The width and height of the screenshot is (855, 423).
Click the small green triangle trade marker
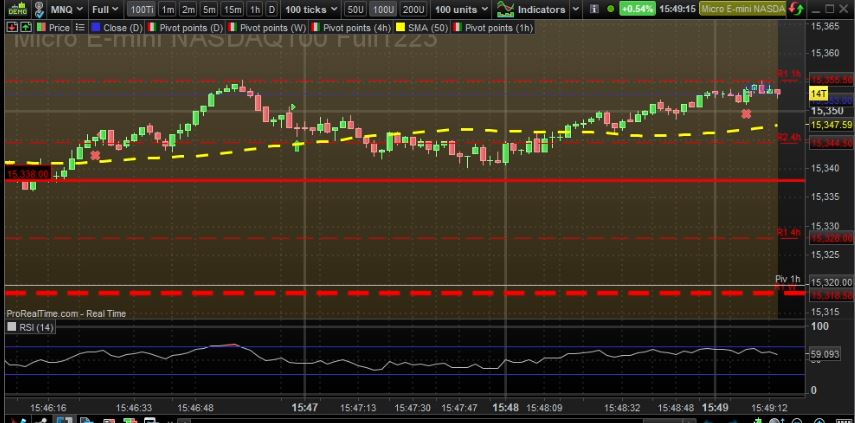[293, 107]
